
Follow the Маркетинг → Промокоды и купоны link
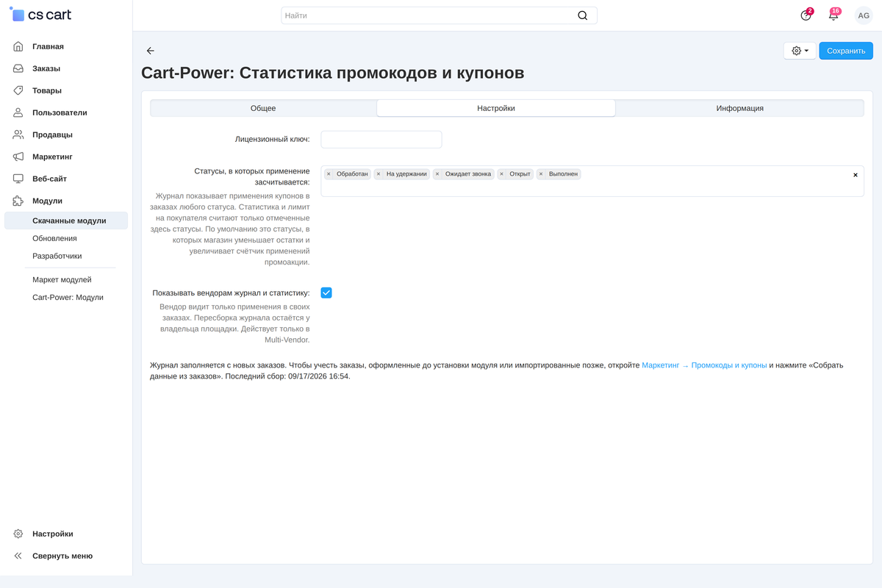(704, 365)
